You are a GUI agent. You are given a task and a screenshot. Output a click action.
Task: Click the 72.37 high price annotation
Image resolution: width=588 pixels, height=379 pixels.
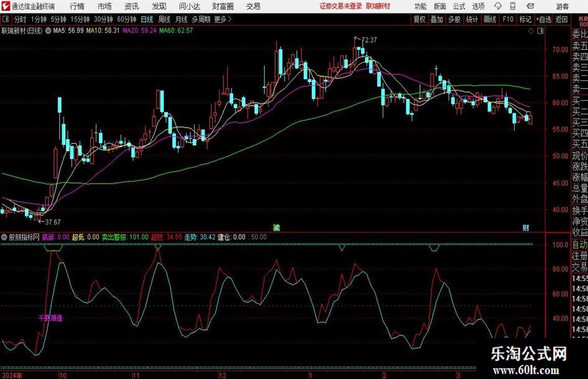[x=368, y=40]
